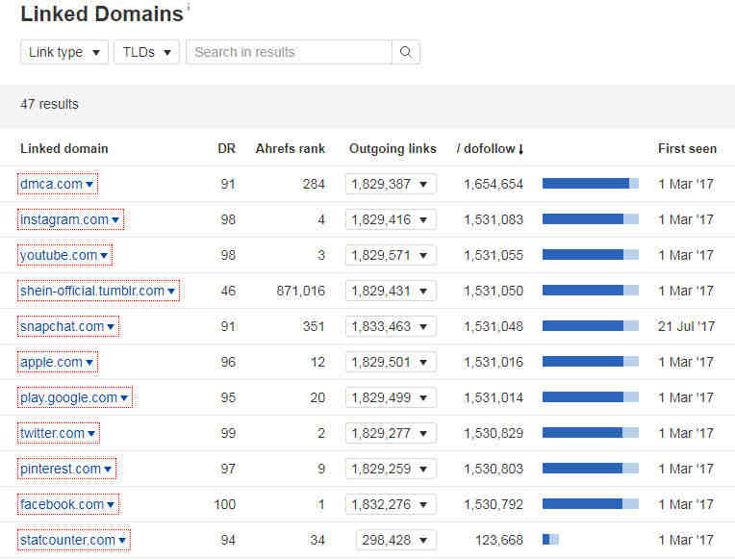
Task: Open the TLDs filter dropdown
Action: click(x=146, y=52)
